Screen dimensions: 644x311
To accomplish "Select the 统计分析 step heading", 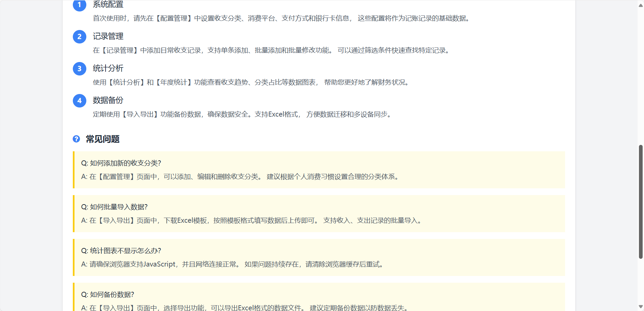I will pos(108,68).
